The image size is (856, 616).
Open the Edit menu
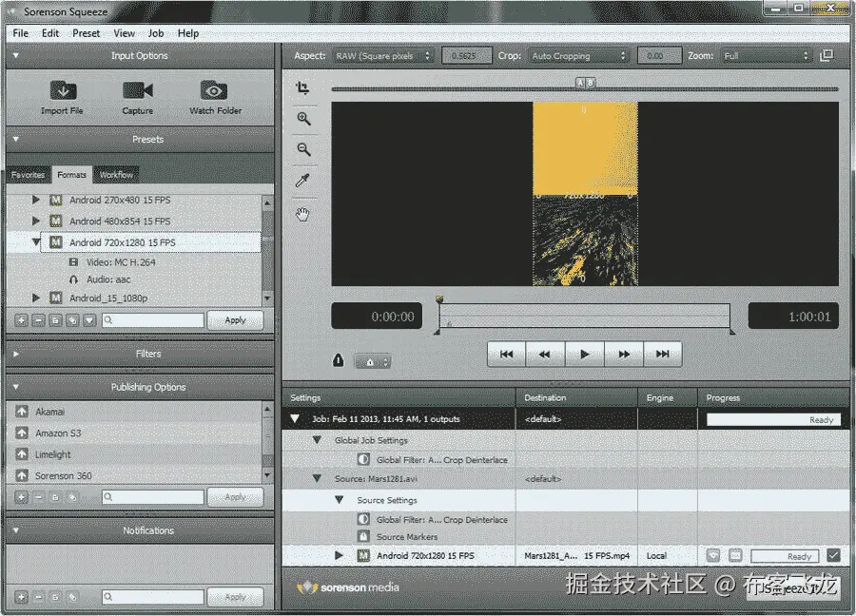coord(50,33)
